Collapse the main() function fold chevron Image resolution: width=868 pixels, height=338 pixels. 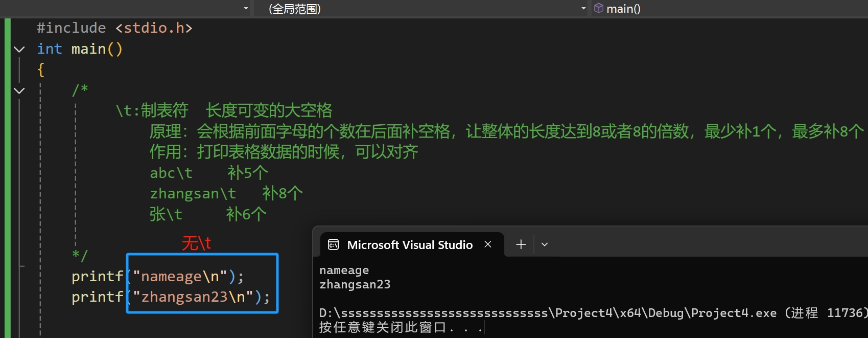[19, 50]
